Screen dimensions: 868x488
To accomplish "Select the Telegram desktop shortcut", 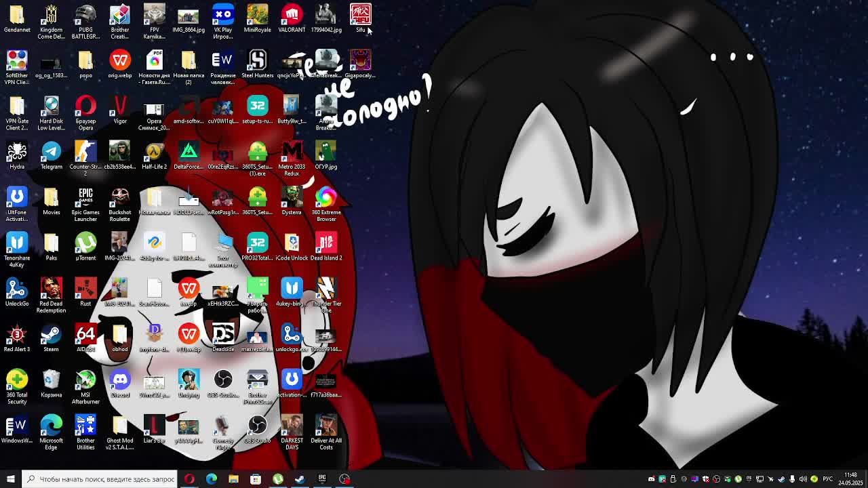I will [51, 156].
